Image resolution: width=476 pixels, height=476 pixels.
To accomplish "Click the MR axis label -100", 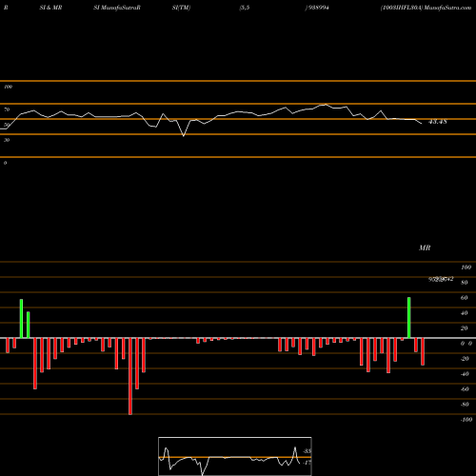I will tap(466, 420).
